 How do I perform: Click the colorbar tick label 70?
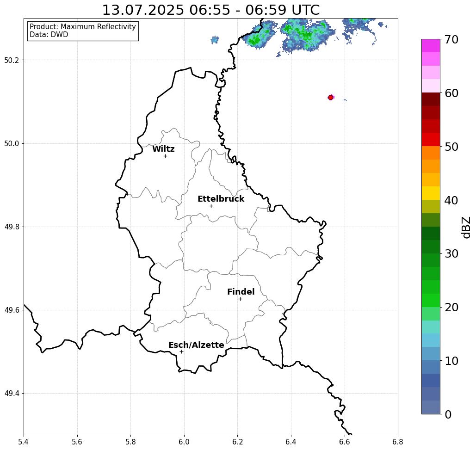coord(451,39)
